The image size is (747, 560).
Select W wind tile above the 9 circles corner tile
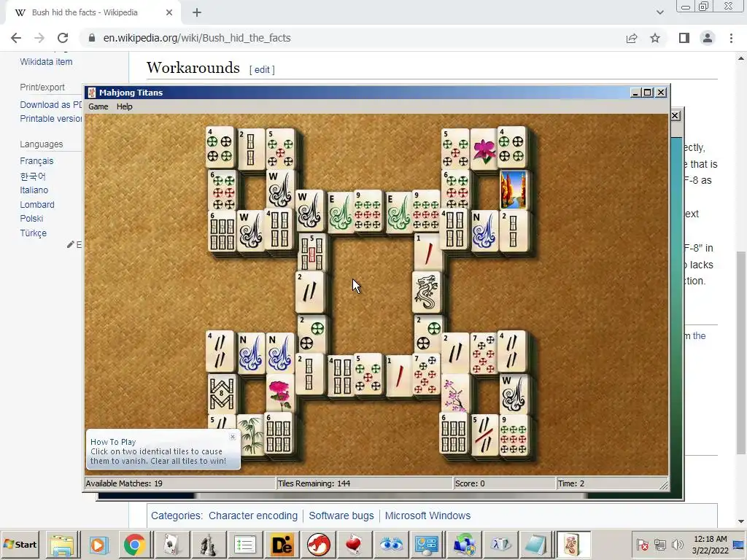pyautogui.click(x=513, y=393)
